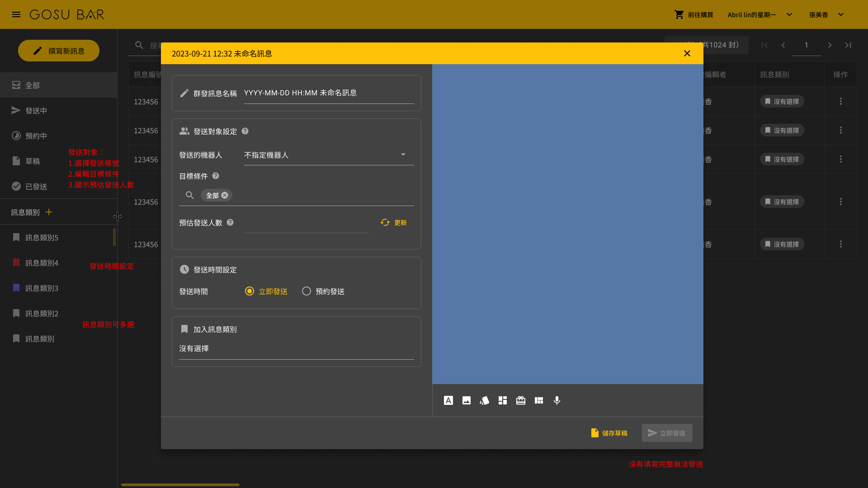Open the 已發送 folder

(59, 186)
